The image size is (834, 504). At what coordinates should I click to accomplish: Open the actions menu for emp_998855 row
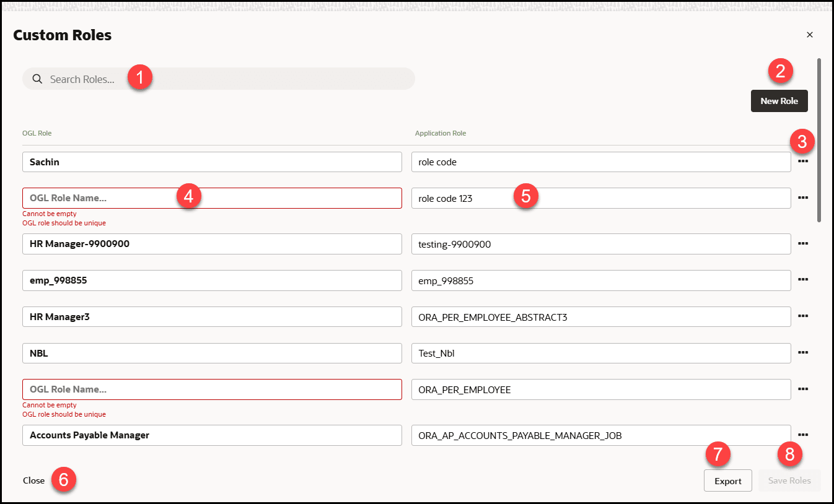click(803, 280)
